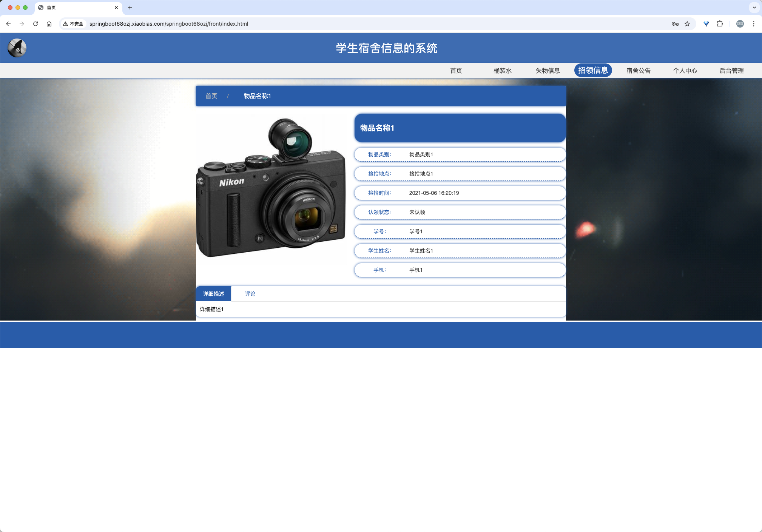Go forward in browser history
762x532 pixels.
(22, 24)
